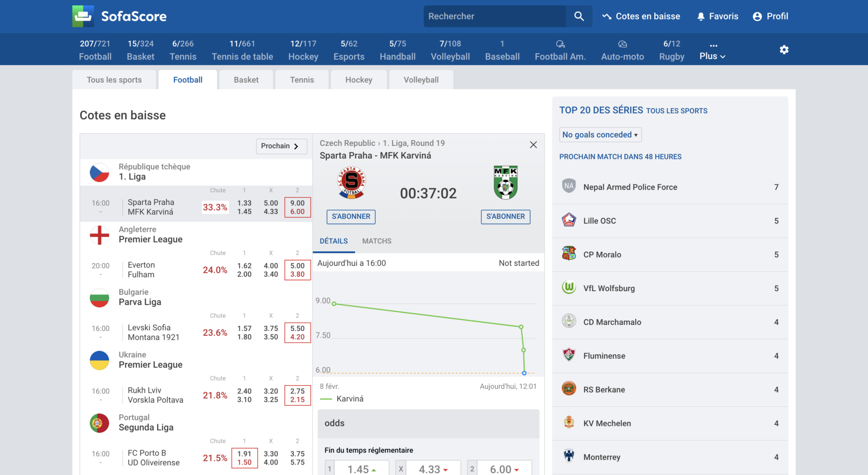Click the MFK Karviná club crest
Image resolution: width=868 pixels, height=475 pixels.
505,183
